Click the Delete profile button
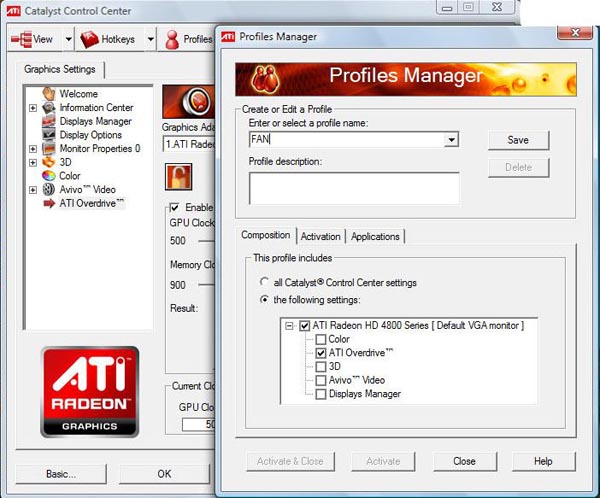The width and height of the screenshot is (600, 498). click(x=518, y=168)
